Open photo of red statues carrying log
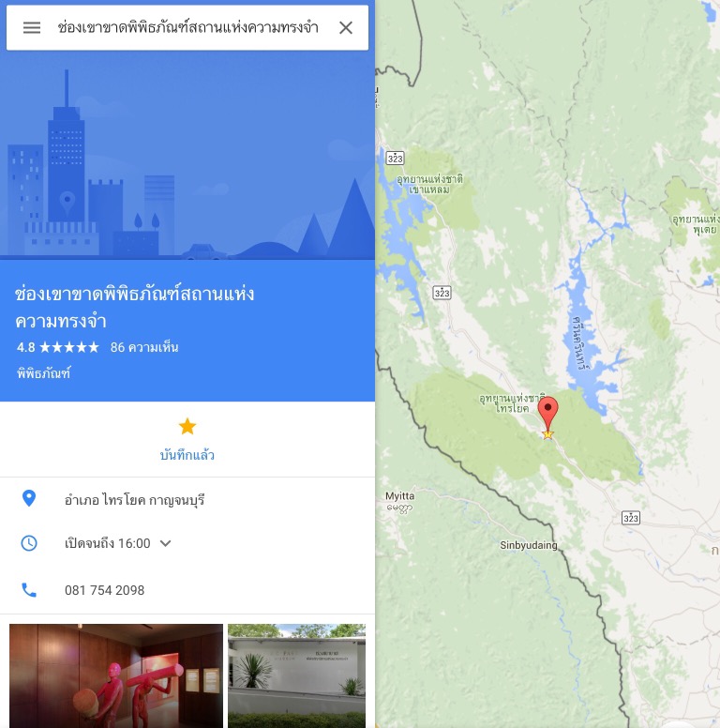Screen dimensions: 720x728 tap(116, 676)
